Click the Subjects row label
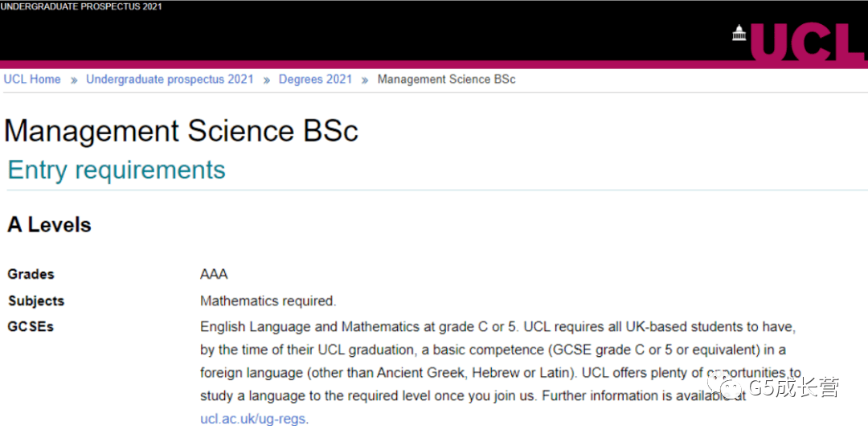The width and height of the screenshot is (868, 426). pos(36,301)
